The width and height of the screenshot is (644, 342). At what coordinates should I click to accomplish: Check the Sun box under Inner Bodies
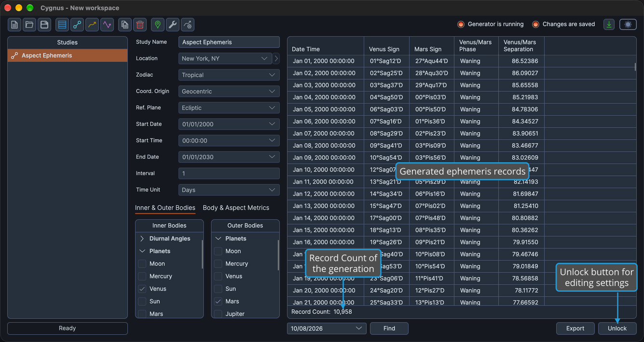coord(142,301)
